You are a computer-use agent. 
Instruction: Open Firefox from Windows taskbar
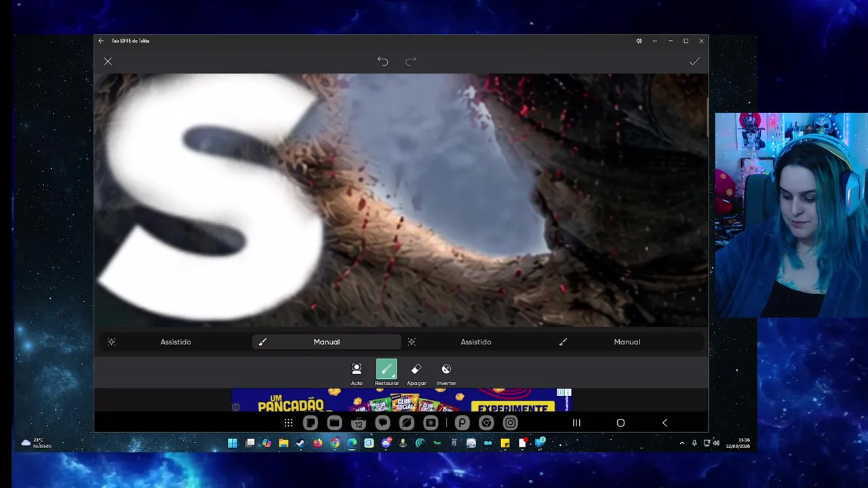click(x=317, y=443)
